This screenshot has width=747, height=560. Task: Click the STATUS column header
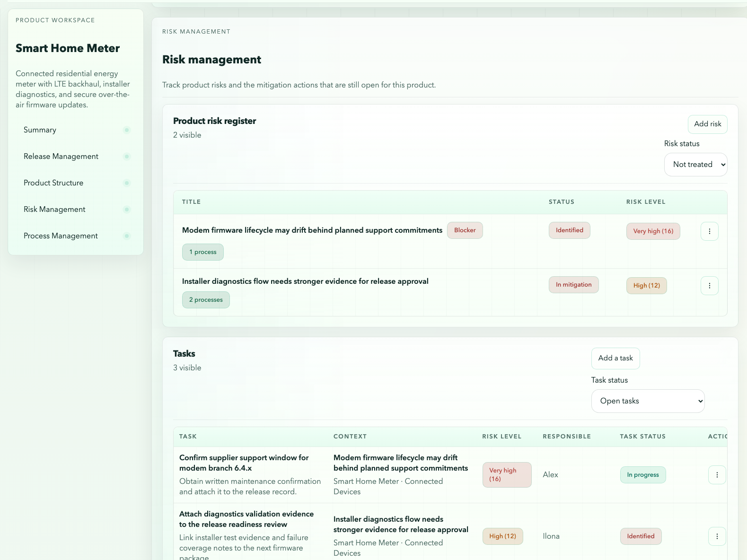[x=561, y=202]
